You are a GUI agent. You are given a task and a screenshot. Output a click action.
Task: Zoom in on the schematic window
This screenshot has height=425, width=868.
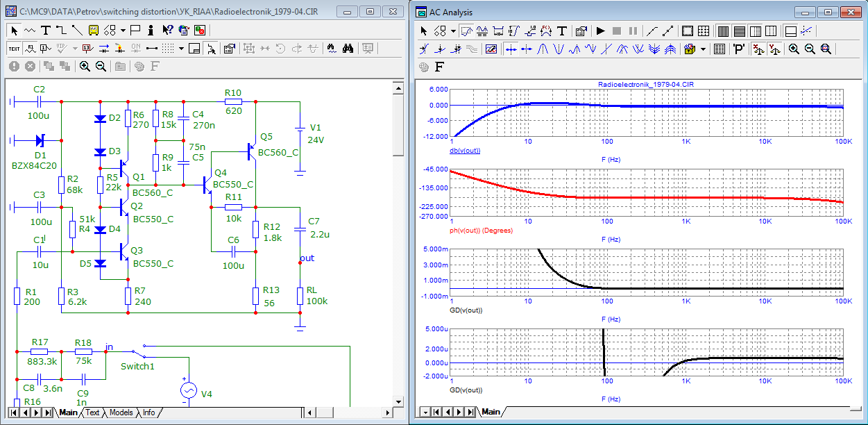tap(85, 66)
